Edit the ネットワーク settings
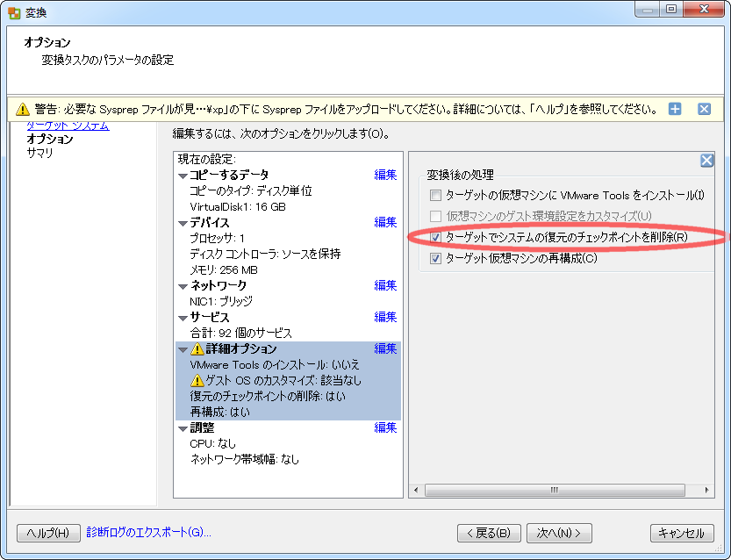The width and height of the screenshot is (731, 560). click(385, 285)
